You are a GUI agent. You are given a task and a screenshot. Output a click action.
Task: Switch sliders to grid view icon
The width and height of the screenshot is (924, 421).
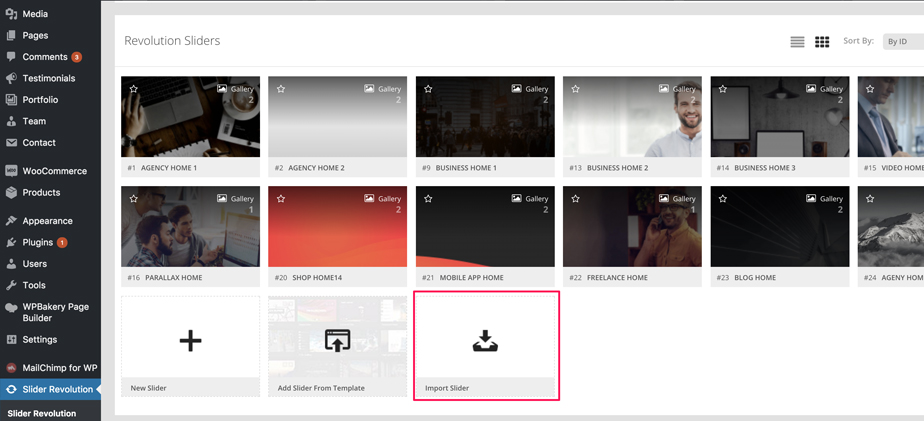point(822,42)
